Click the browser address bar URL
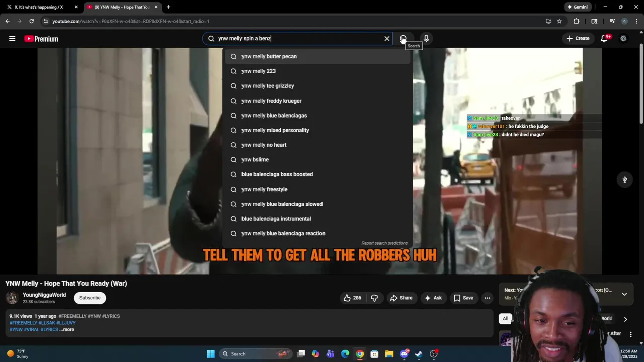The image size is (644, 362). click(x=131, y=21)
